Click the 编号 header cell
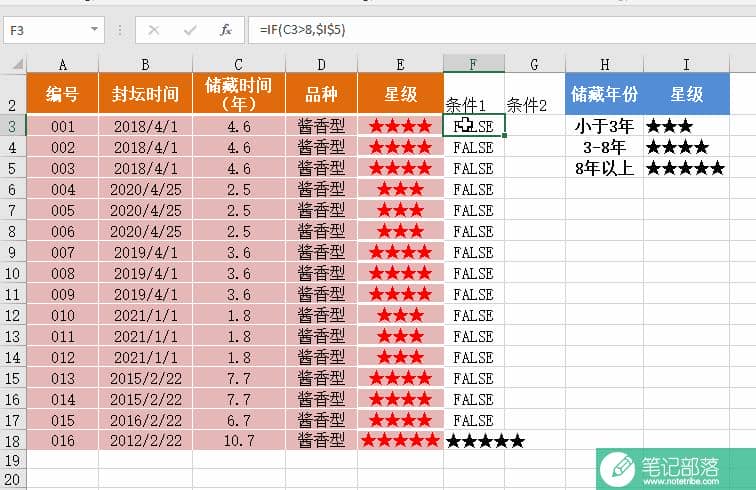This screenshot has height=490, width=756. pos(63,94)
